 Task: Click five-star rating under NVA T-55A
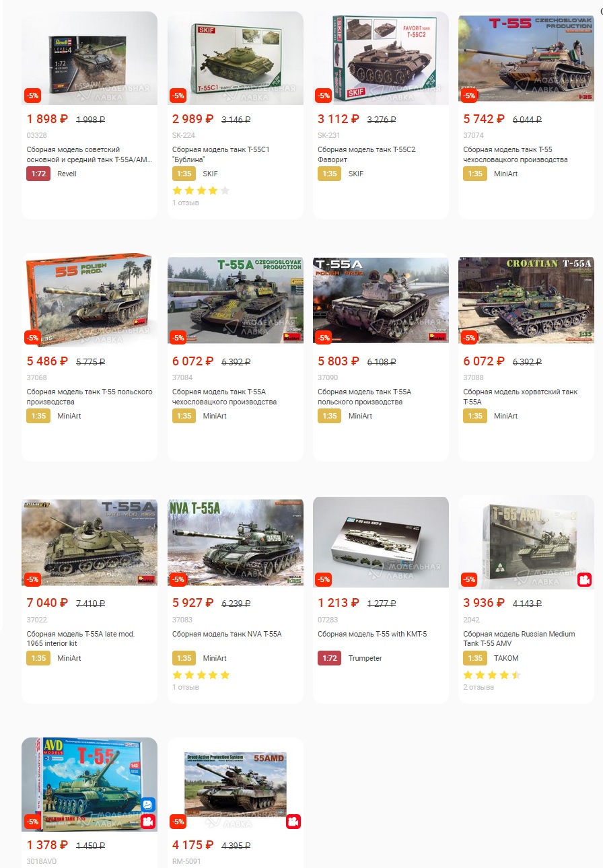[x=201, y=675]
